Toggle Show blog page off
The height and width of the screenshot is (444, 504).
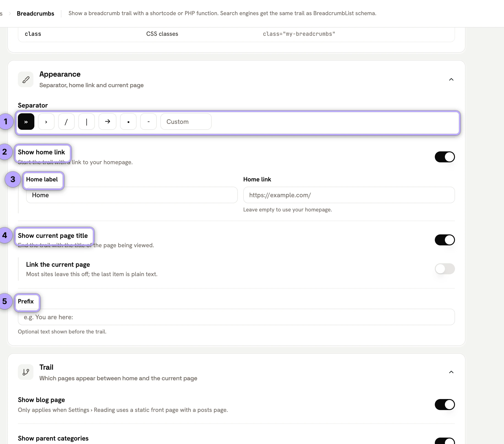(445, 405)
